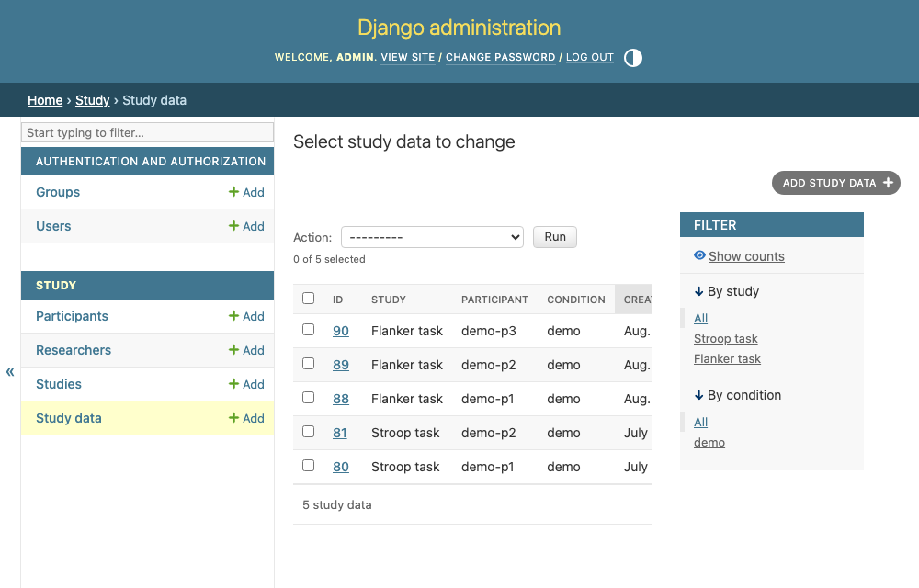This screenshot has width=919, height=588.
Task: Open study data record ID 90
Action: (341, 331)
